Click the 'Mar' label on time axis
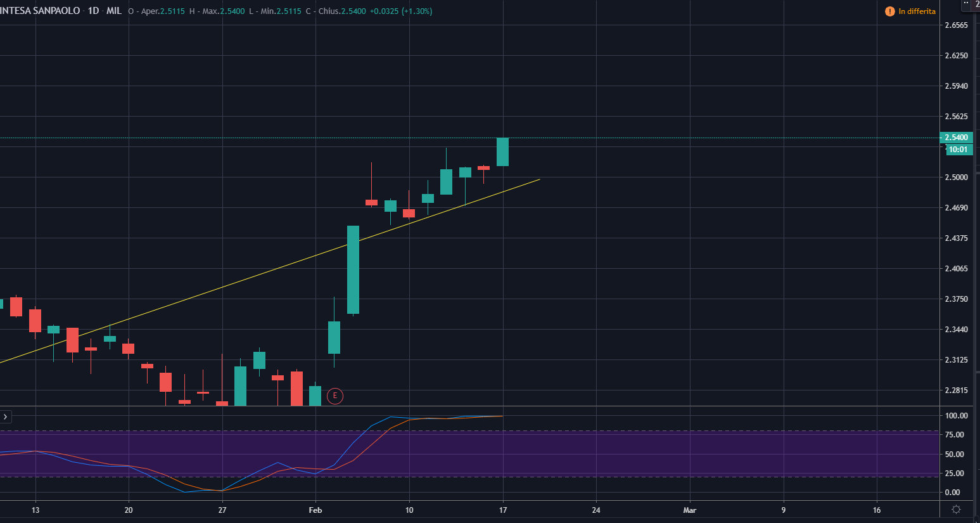The image size is (980, 523). click(x=690, y=510)
